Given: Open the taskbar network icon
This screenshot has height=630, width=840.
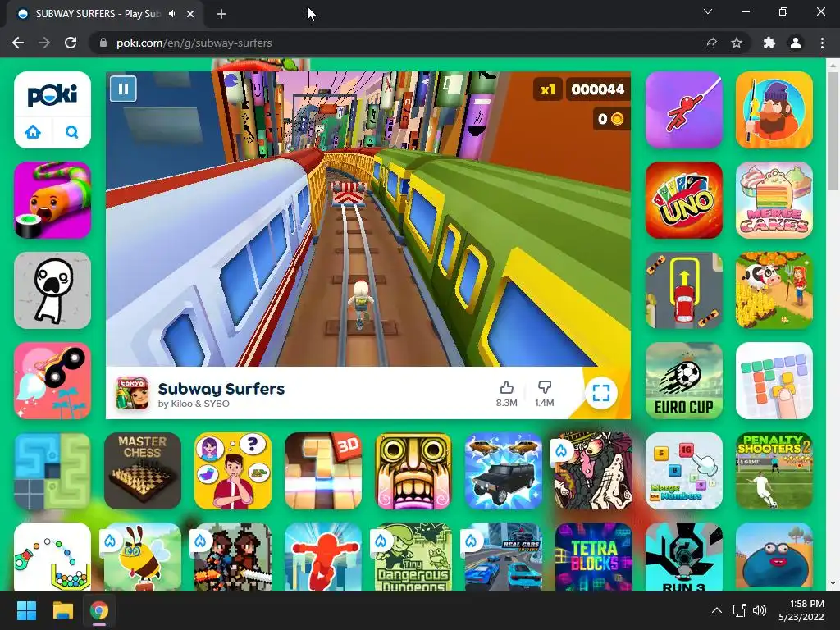Looking at the screenshot, I should pos(739,610).
